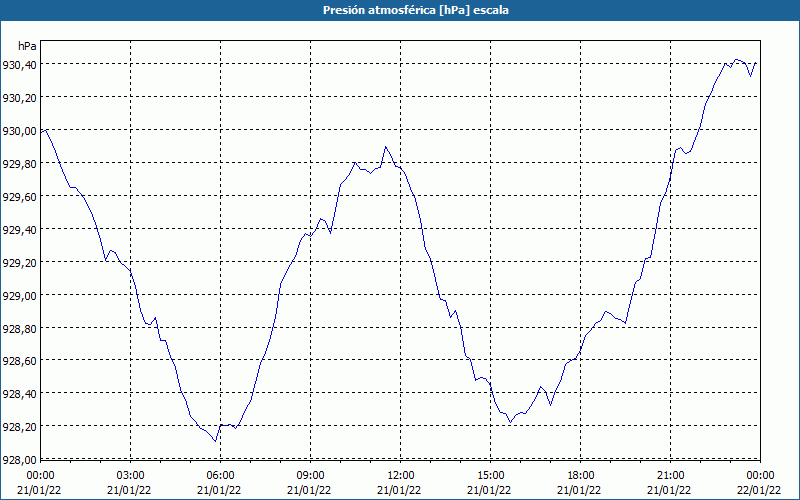Click the 928,20 y-axis label
The width and height of the screenshot is (800, 500).
coord(19,427)
